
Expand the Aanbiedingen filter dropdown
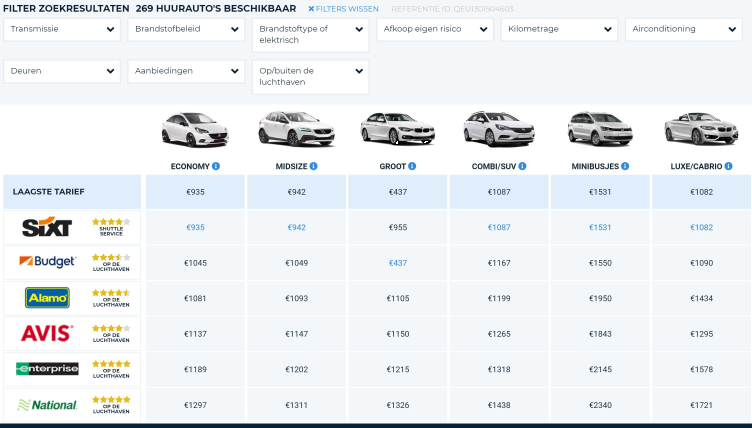pos(186,72)
